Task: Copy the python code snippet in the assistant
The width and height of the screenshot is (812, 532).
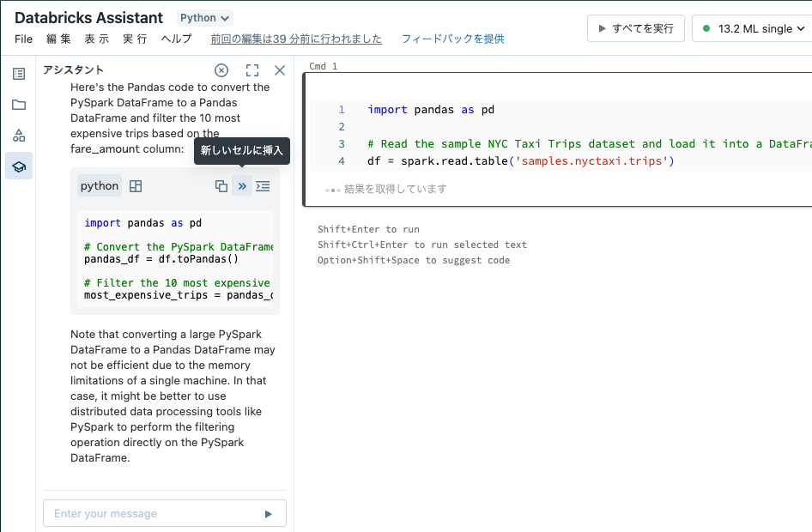Action: [221, 185]
